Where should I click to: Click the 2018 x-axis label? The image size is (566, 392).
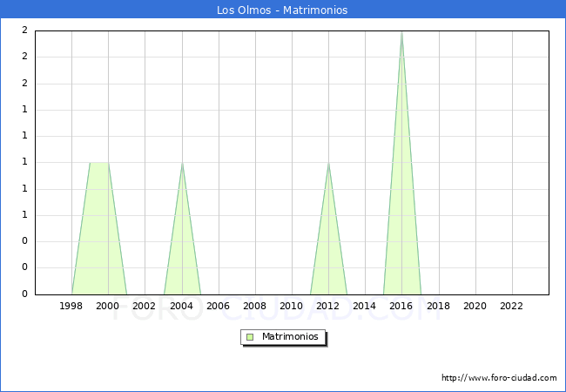[439, 306]
